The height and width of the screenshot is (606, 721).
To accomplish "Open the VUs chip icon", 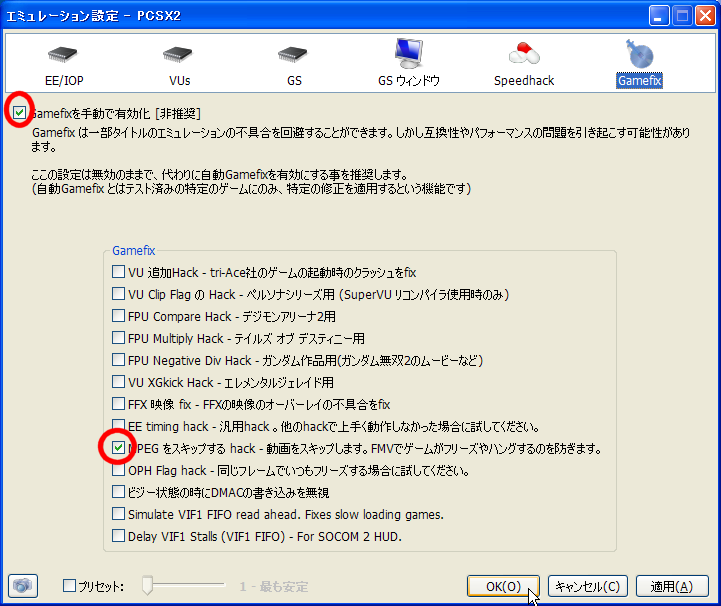I will click(x=178, y=55).
